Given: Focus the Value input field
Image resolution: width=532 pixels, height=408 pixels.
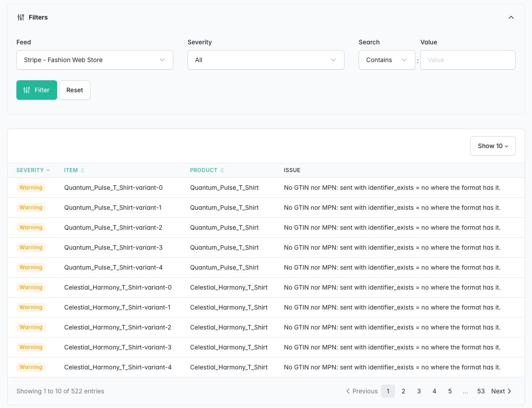Looking at the screenshot, I should pos(468,60).
